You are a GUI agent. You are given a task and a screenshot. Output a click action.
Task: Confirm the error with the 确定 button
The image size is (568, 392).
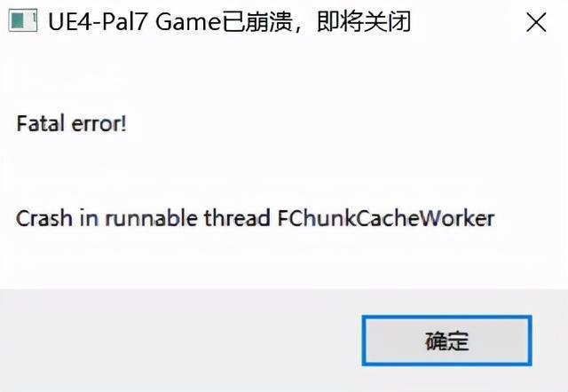coord(446,341)
